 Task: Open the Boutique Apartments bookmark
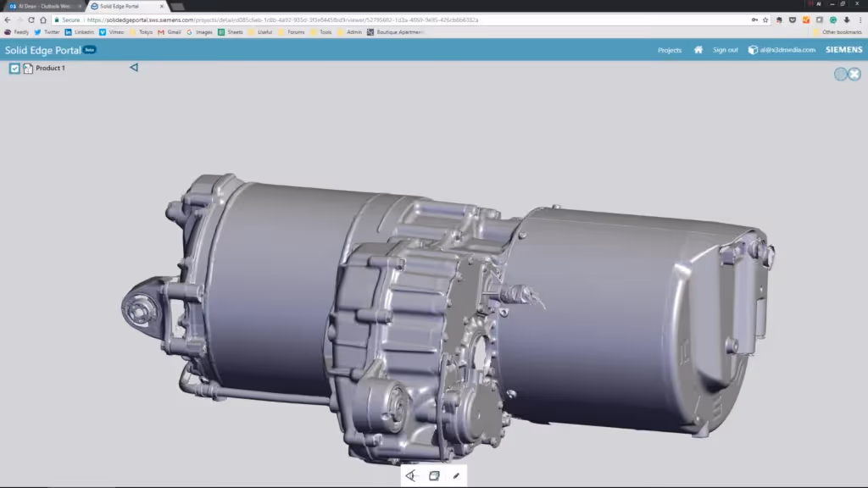[395, 32]
